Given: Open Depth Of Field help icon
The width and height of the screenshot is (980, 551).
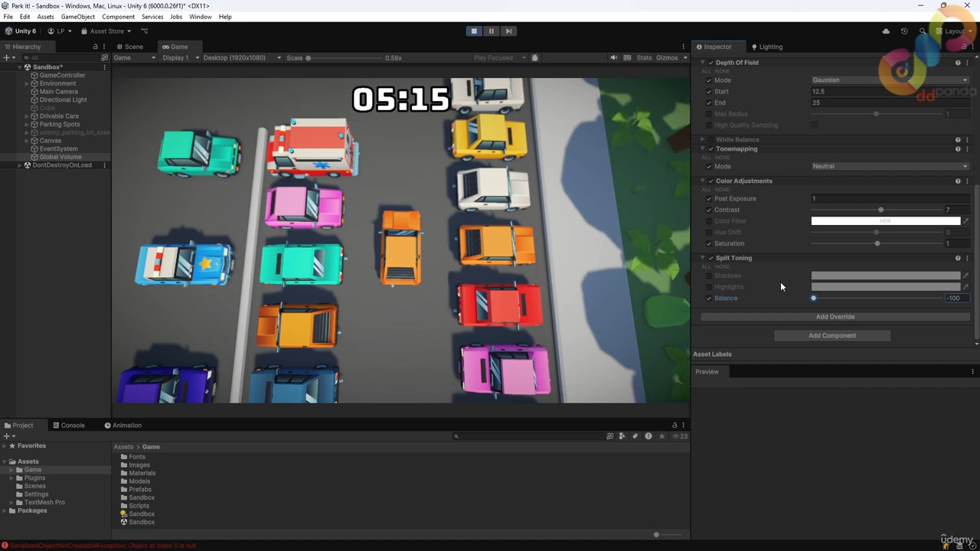Looking at the screenshot, I should pos(958,63).
